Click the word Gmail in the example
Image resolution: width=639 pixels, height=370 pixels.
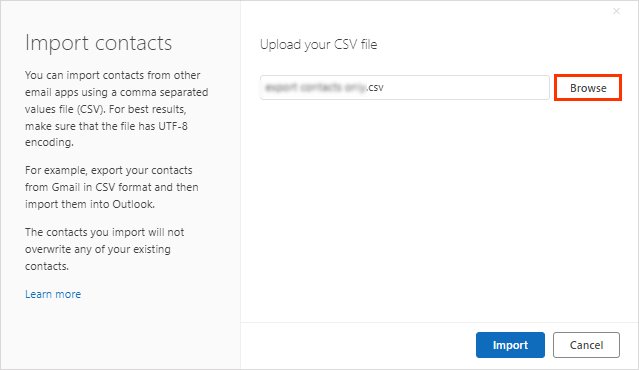pos(66,187)
